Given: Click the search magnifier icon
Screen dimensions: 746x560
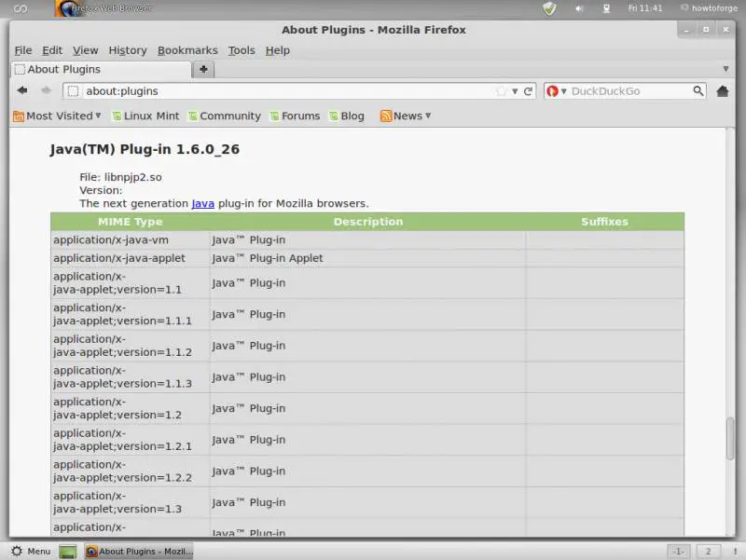Looking at the screenshot, I should (x=698, y=90).
